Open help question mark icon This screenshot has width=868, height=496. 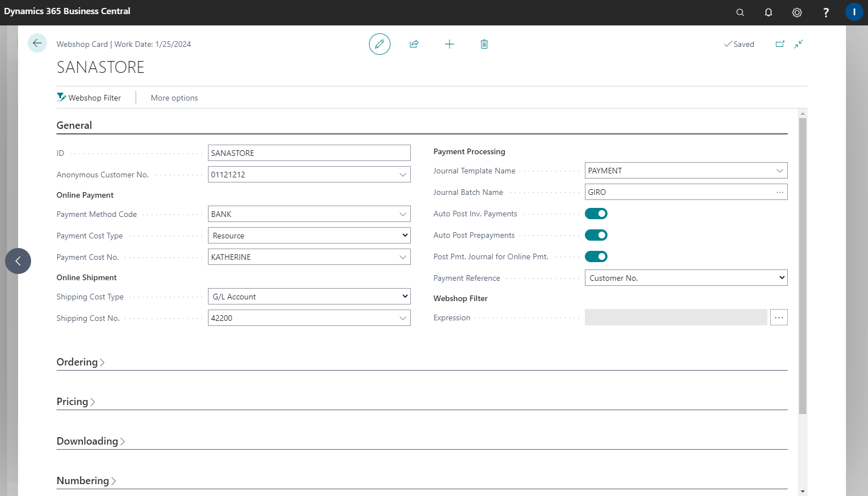point(826,12)
